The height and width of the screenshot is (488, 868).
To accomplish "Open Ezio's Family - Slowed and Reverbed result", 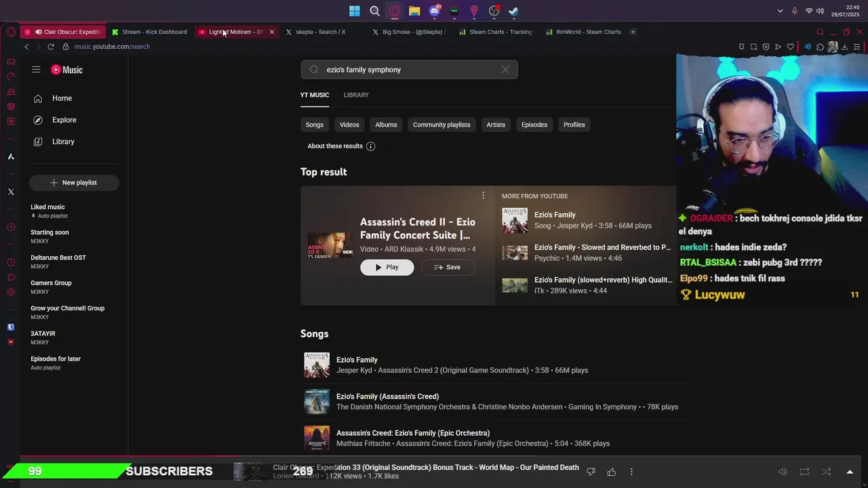I will (587, 253).
